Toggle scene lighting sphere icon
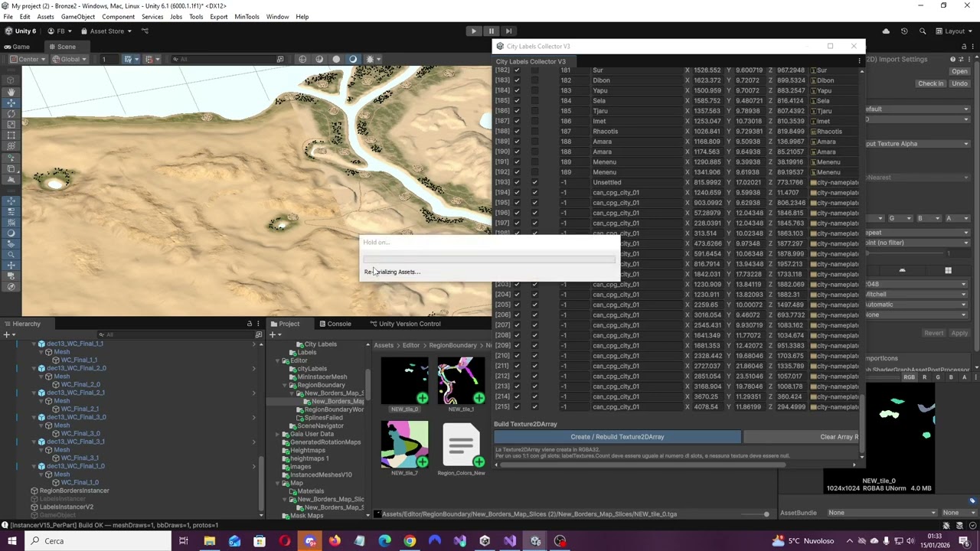 click(353, 59)
